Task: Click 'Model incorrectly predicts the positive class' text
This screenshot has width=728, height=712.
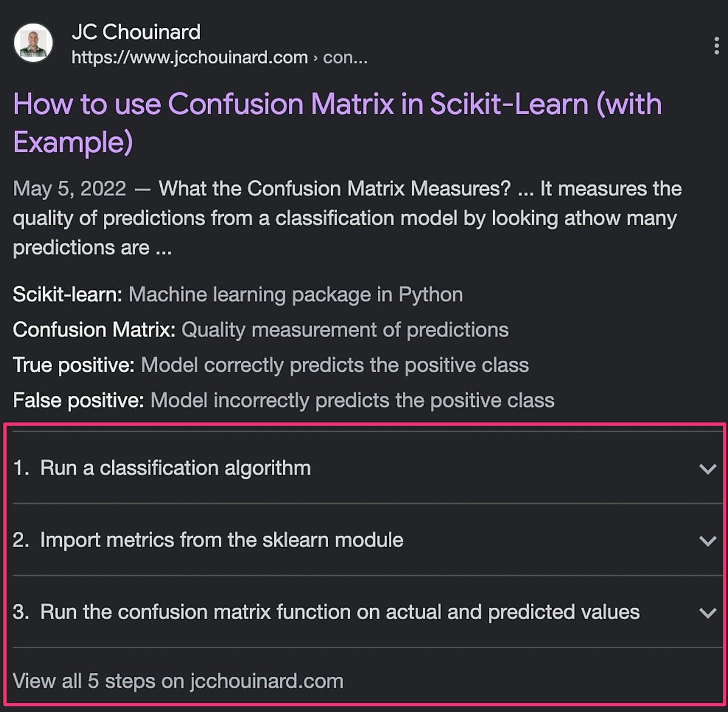Action: [x=352, y=400]
